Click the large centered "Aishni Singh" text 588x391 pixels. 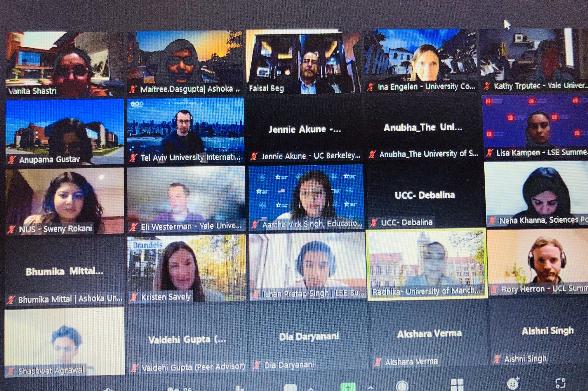pos(548,331)
